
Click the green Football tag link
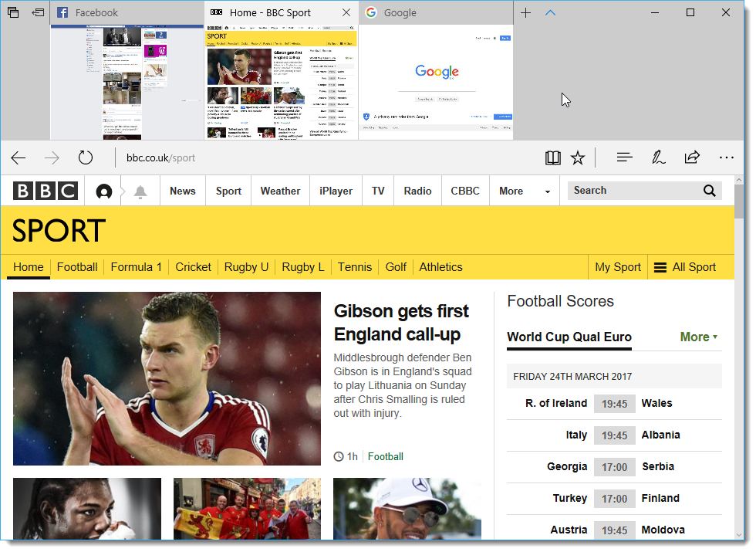click(386, 456)
